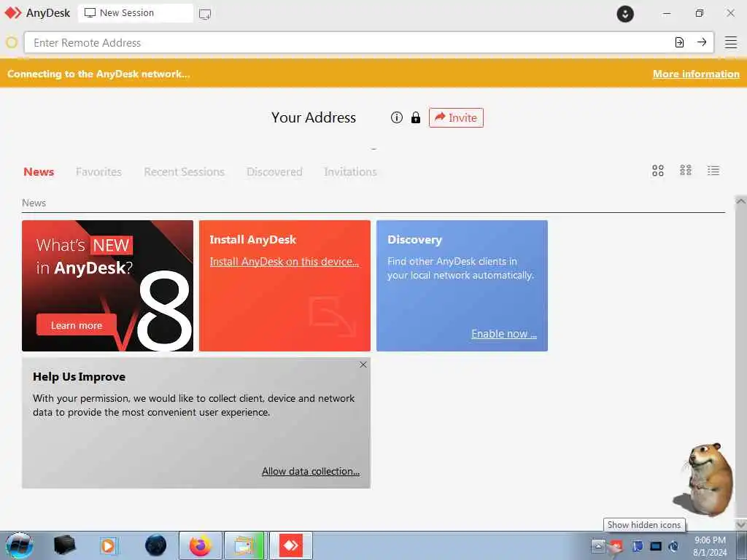Click the What's New in AnyDesk 8 card
The height and width of the screenshot is (560, 747).
[108, 286]
